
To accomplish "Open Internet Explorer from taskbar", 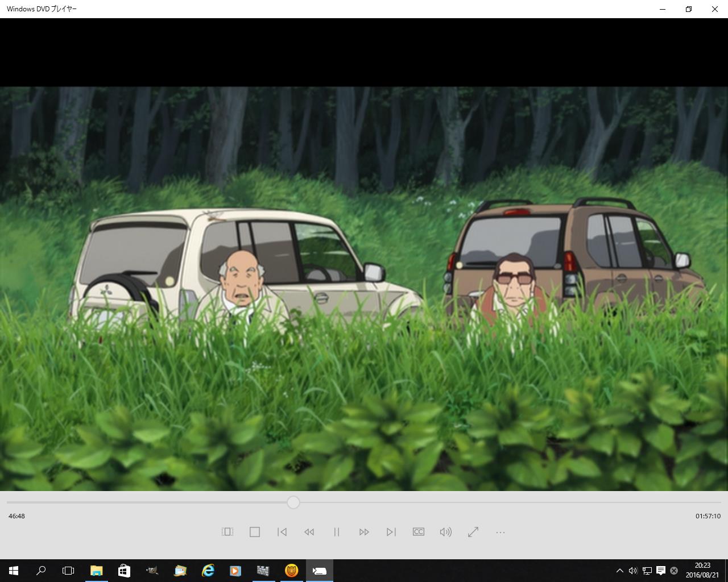I will click(208, 571).
